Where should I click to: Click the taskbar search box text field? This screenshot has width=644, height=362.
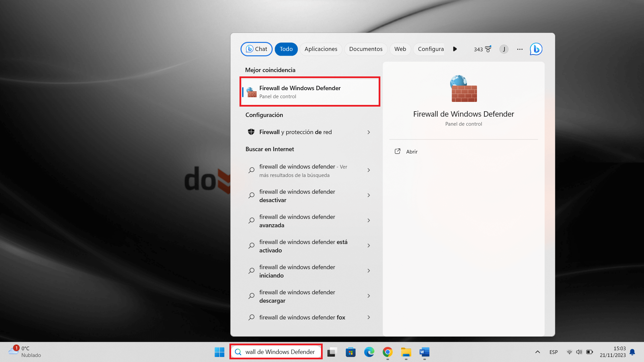pyautogui.click(x=276, y=352)
